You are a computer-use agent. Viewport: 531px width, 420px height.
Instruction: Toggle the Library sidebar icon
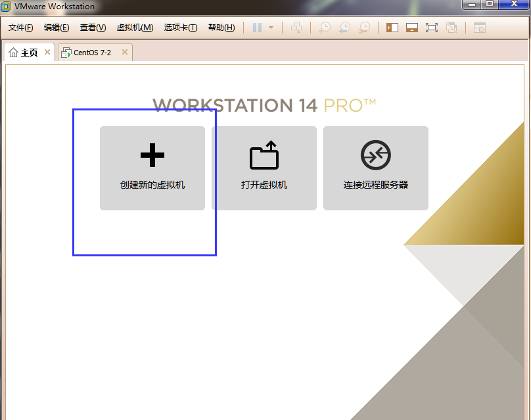point(392,28)
